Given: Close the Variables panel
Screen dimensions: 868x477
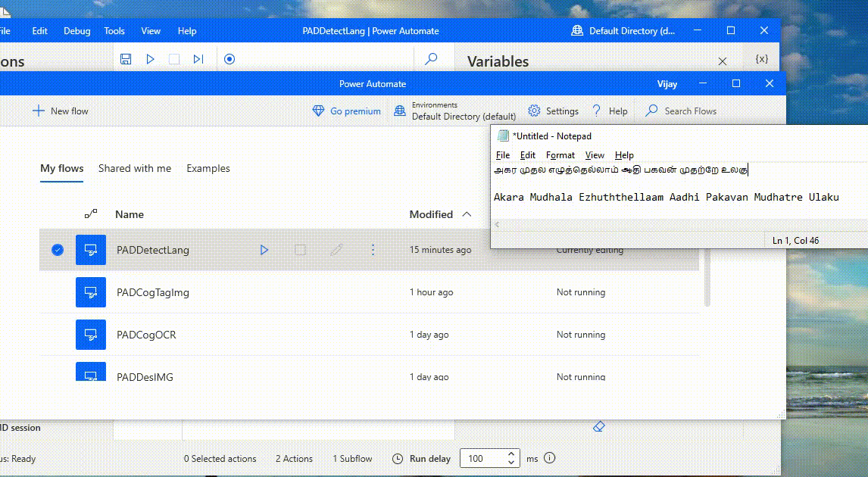Looking at the screenshot, I should pyautogui.click(x=723, y=61).
